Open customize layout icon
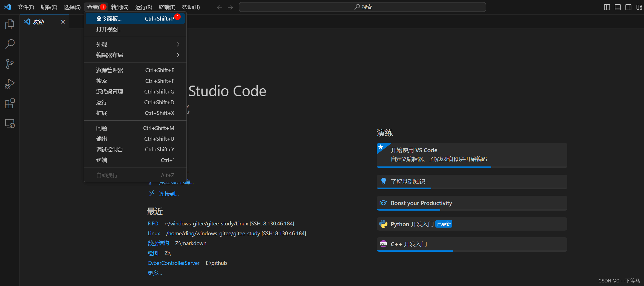The height and width of the screenshot is (286, 644). 639,7
